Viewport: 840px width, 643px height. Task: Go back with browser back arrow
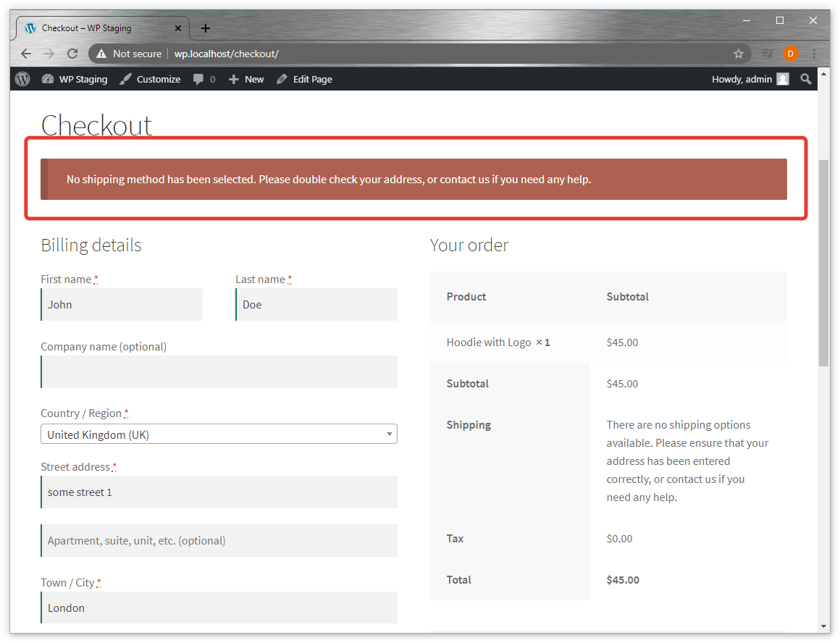26,54
